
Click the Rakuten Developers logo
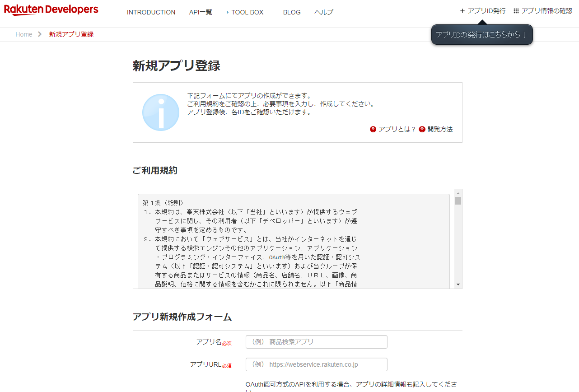pyautogui.click(x=51, y=10)
